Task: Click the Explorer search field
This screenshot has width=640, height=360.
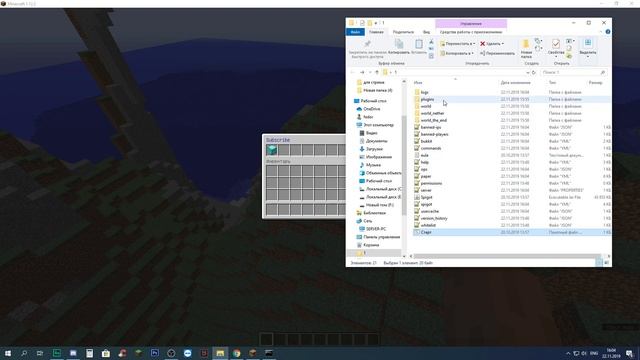Action: click(573, 72)
